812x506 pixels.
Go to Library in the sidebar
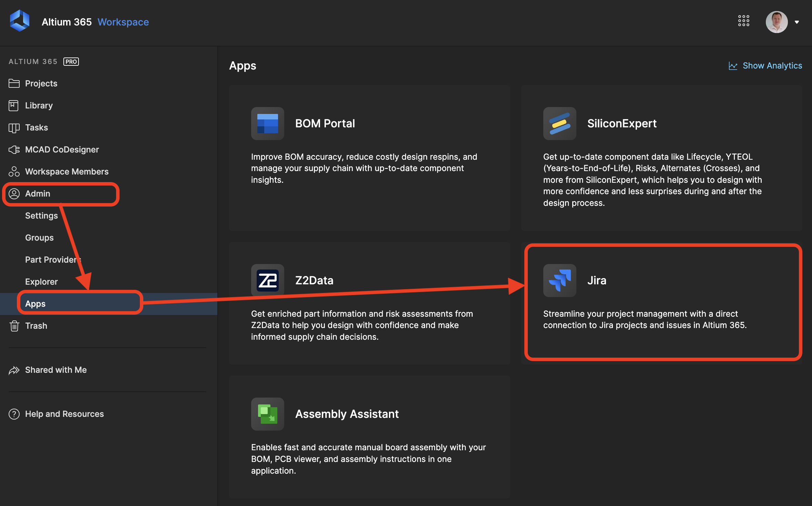tap(39, 105)
